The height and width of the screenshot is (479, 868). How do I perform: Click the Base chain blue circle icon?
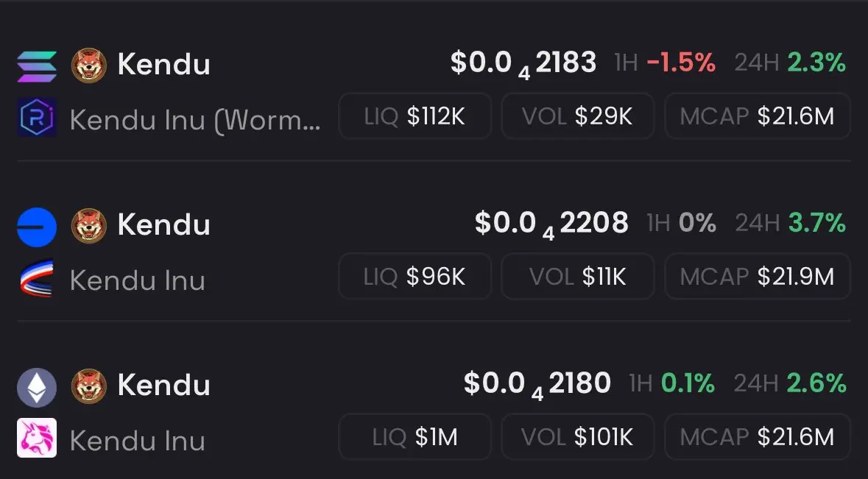coord(37,227)
